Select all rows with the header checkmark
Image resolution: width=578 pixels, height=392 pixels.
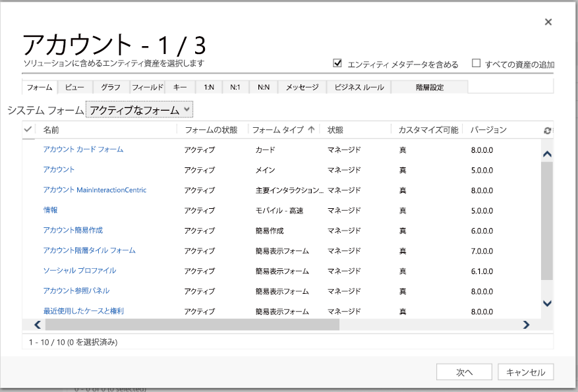coord(26,131)
